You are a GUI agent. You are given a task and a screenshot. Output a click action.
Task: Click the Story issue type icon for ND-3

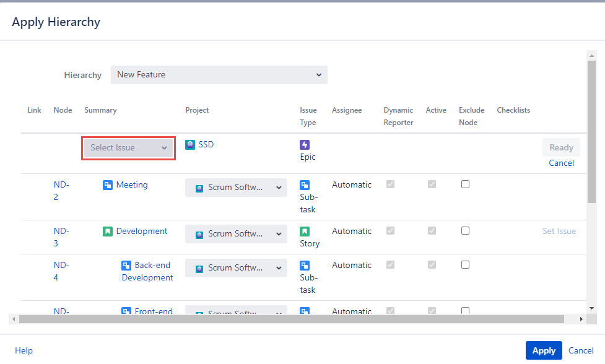[x=305, y=232]
